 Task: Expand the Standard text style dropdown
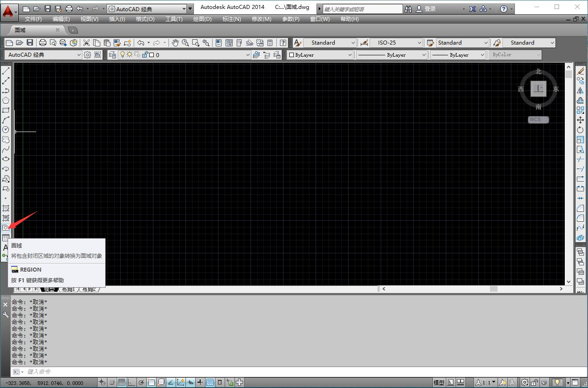tap(353, 43)
